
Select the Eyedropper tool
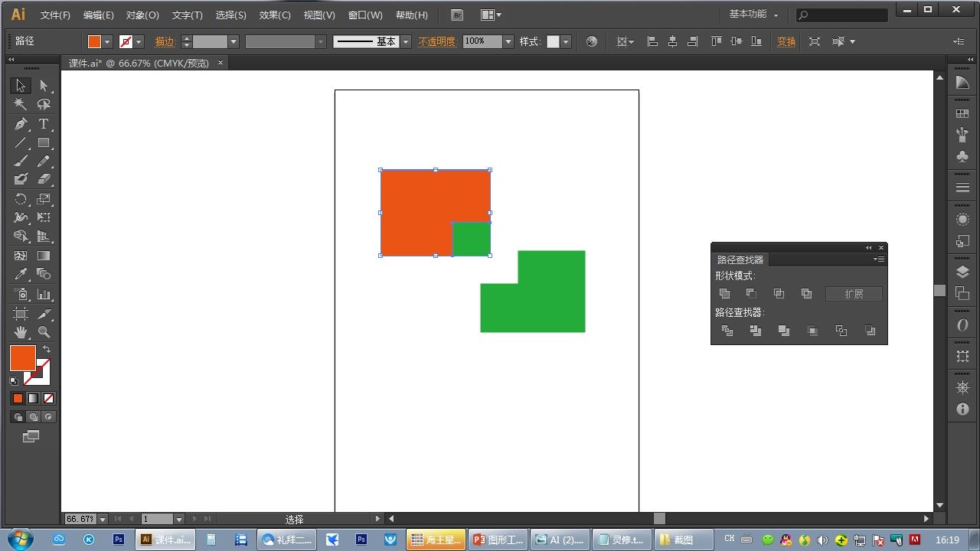coord(21,275)
